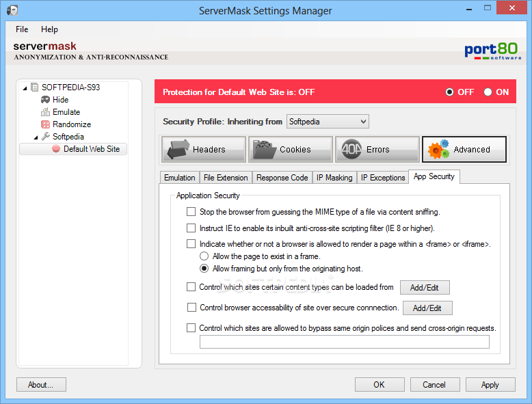Open the Cookies settings section
The width and height of the screenshot is (532, 404).
pyautogui.click(x=291, y=149)
